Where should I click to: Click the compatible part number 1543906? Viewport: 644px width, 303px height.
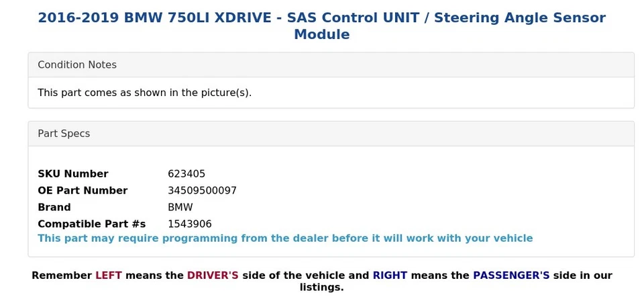(190, 224)
